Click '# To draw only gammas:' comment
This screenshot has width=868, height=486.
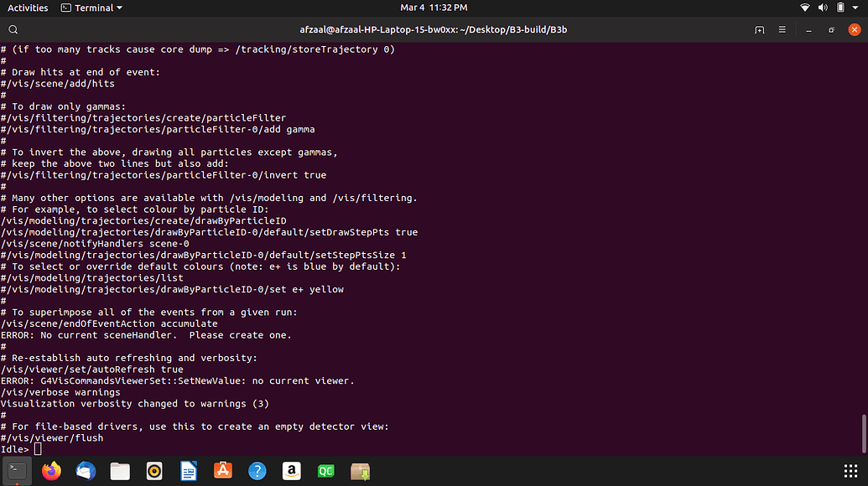pos(63,106)
